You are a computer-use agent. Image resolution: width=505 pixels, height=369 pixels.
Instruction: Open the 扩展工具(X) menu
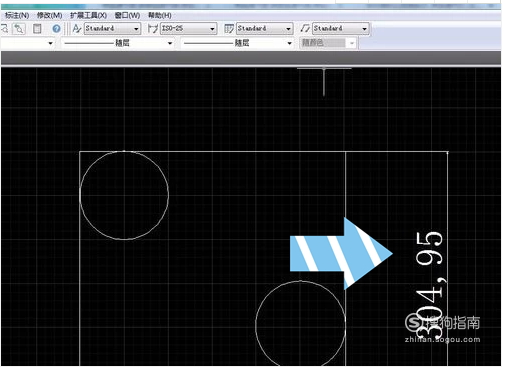[x=88, y=15]
